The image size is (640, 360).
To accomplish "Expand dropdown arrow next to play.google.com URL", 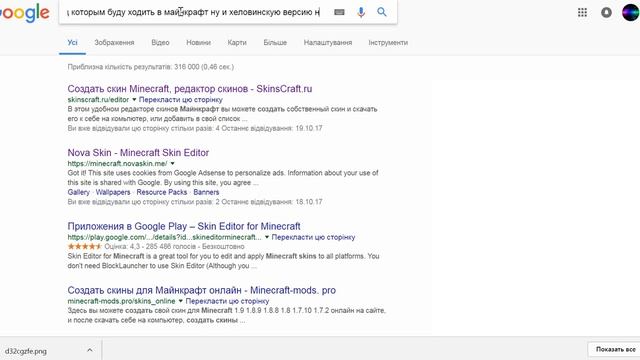I will pyautogui.click(x=267, y=237).
